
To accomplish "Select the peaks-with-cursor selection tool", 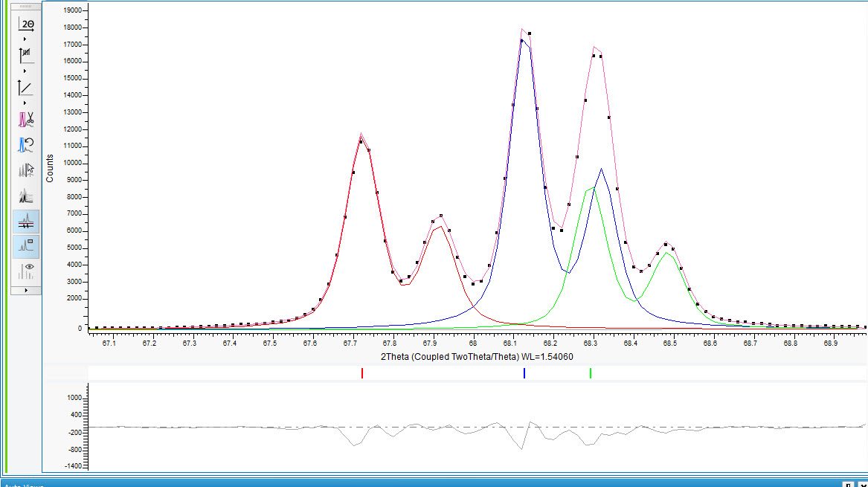I will pyautogui.click(x=26, y=170).
